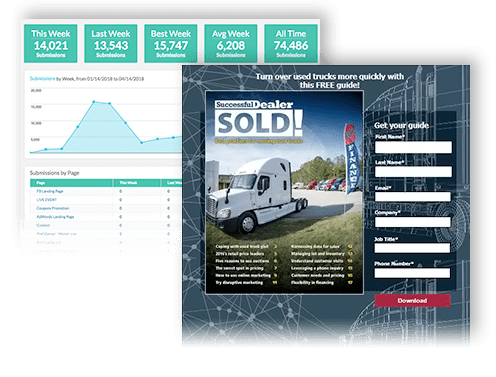Click the Submissions link above the chart
This screenshot has width=496, height=377.
click(x=42, y=79)
